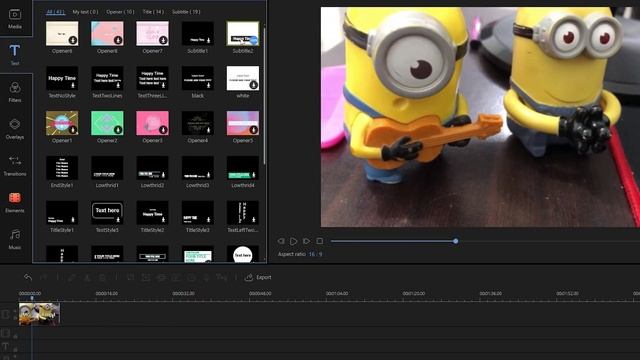Download the Opener2 template
The width and height of the screenshot is (640, 360).
click(x=118, y=130)
